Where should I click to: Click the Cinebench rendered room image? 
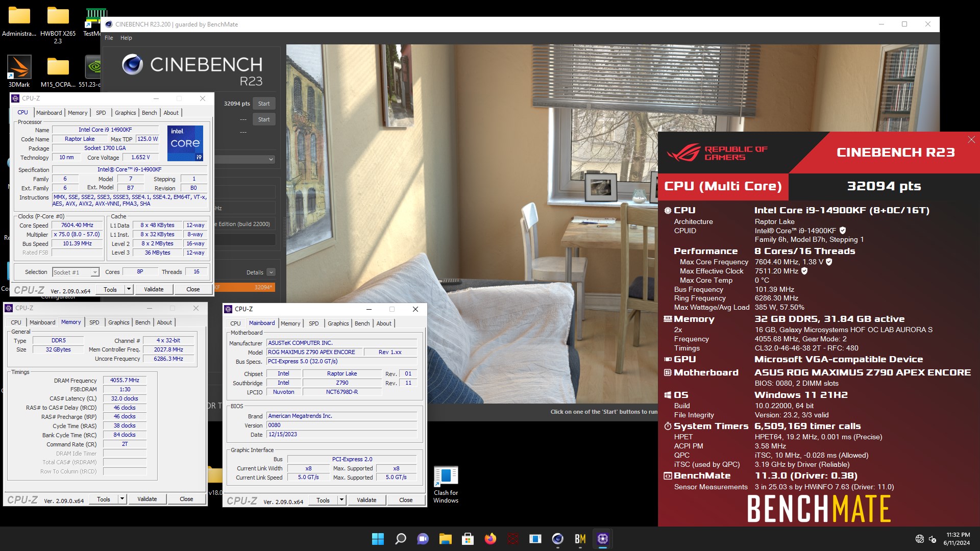[x=612, y=224]
